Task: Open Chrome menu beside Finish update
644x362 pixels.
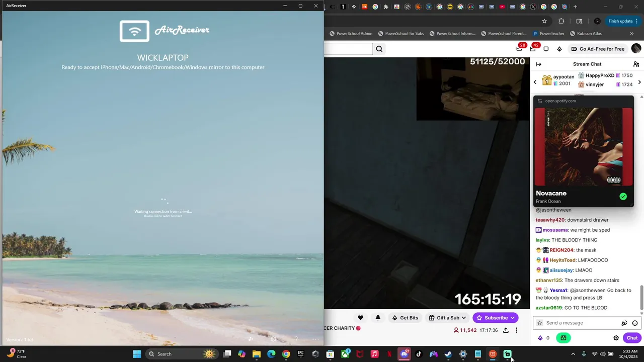Action: click(636, 21)
